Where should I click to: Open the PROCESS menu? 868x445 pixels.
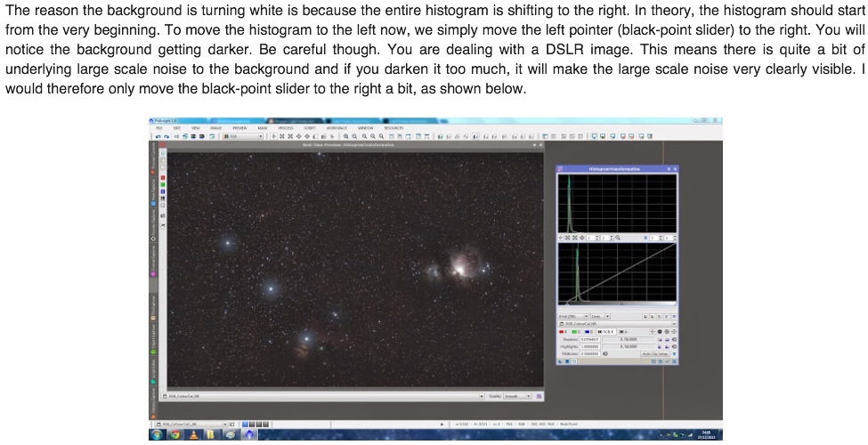coord(285,128)
